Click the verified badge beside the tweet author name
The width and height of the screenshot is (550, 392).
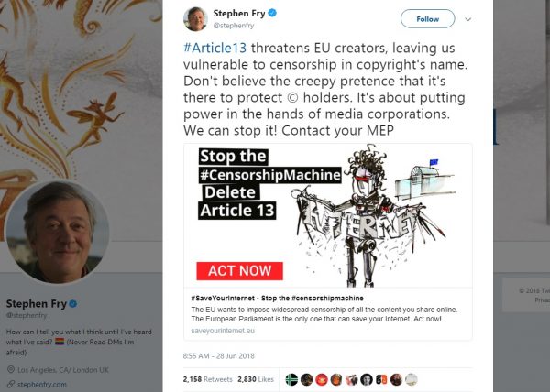coord(274,14)
